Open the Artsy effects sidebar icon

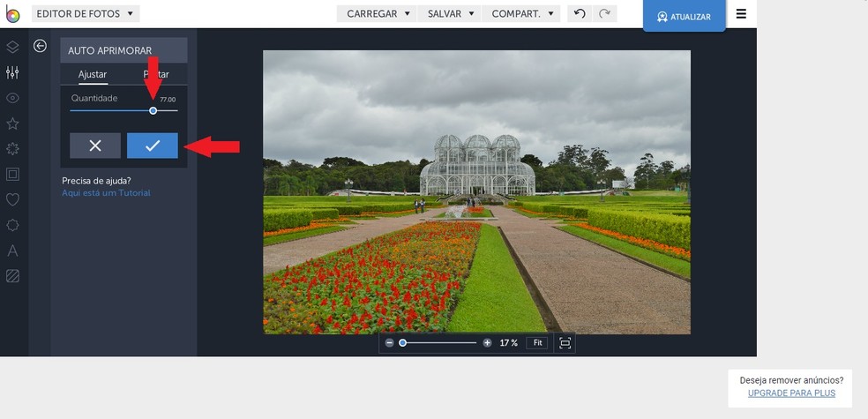click(12, 148)
